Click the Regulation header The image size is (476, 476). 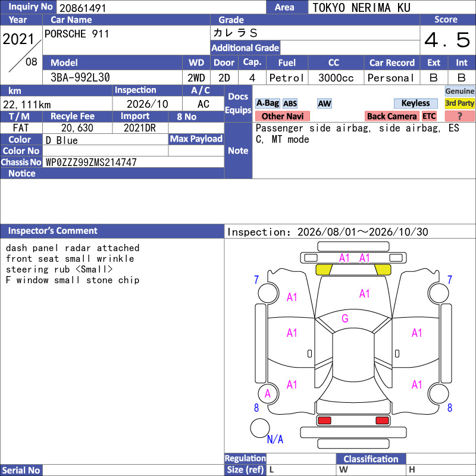click(x=245, y=458)
